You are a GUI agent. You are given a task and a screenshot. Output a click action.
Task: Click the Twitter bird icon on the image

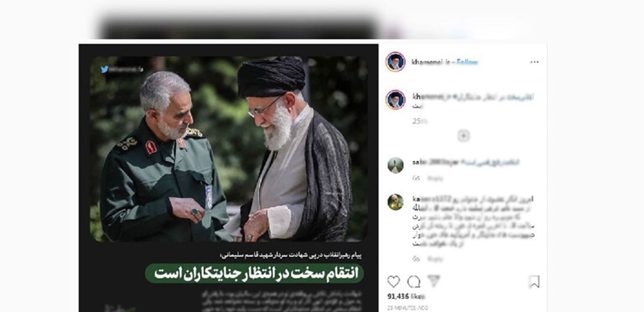104,69
